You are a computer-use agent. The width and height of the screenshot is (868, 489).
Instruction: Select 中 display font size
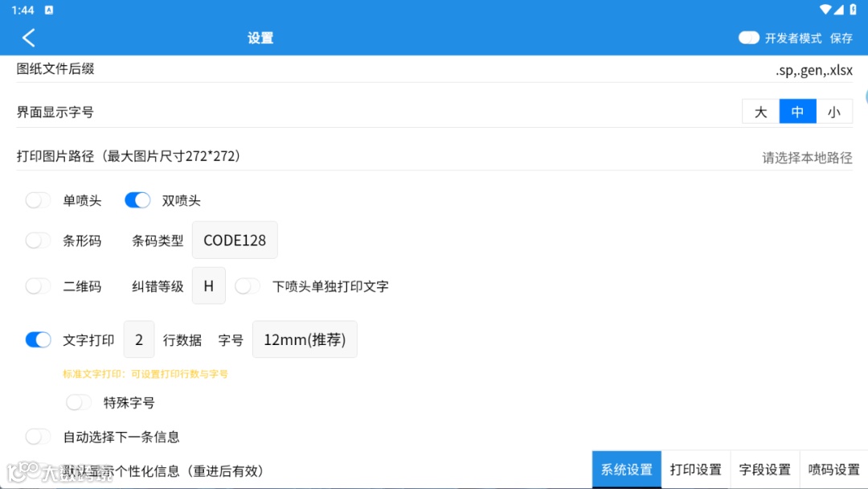pyautogui.click(x=798, y=112)
